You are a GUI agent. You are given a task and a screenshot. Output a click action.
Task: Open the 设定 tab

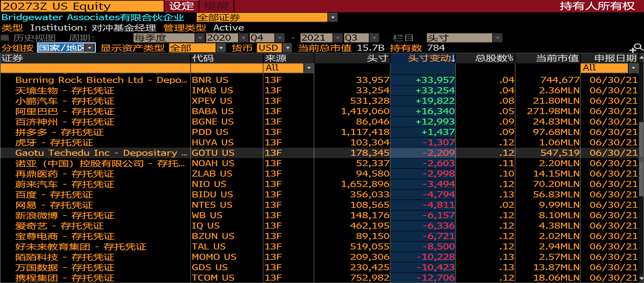click(x=182, y=6)
